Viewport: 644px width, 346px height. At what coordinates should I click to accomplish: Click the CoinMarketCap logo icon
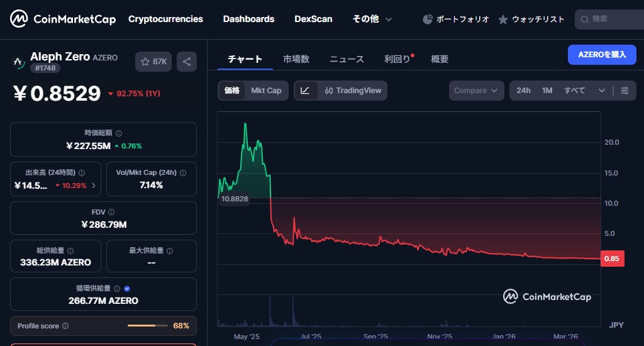click(x=19, y=20)
